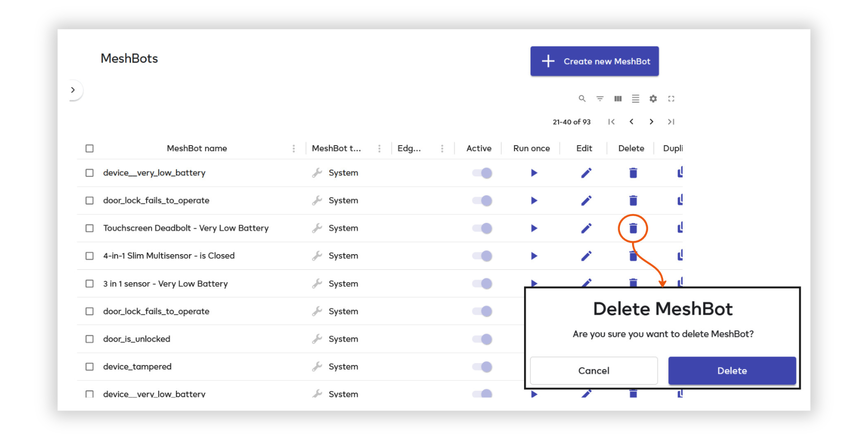868x440 pixels.
Task: Click the row density icon
Action: (x=635, y=99)
